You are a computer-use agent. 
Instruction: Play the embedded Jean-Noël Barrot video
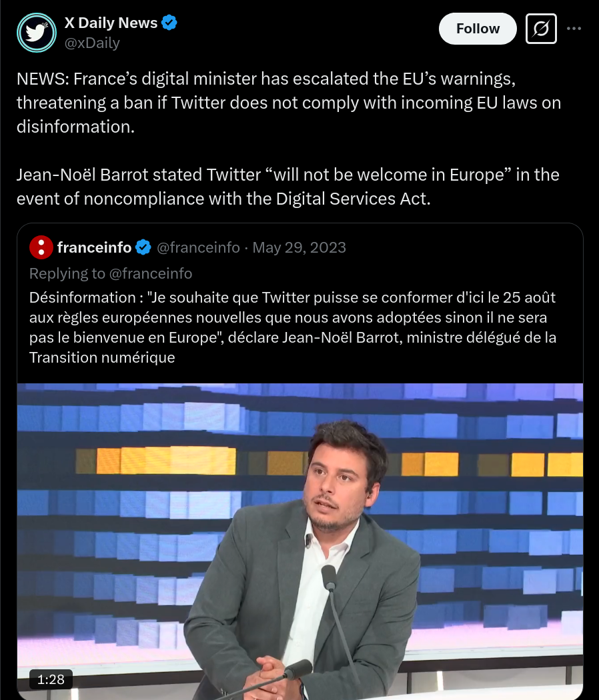tap(300, 541)
